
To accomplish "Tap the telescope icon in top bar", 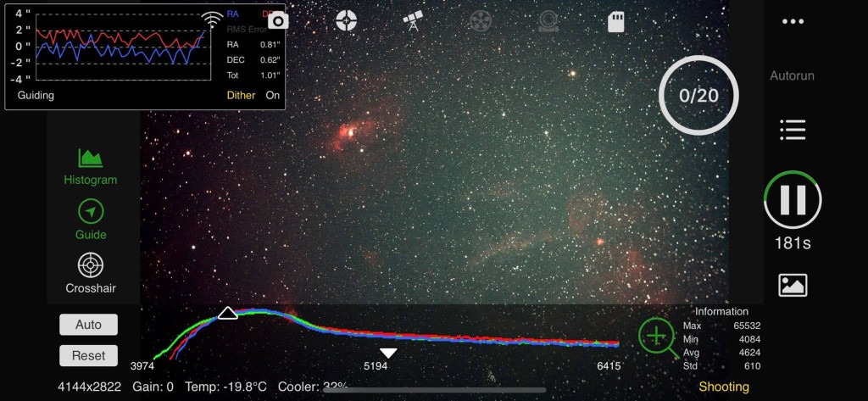I will coord(414,21).
